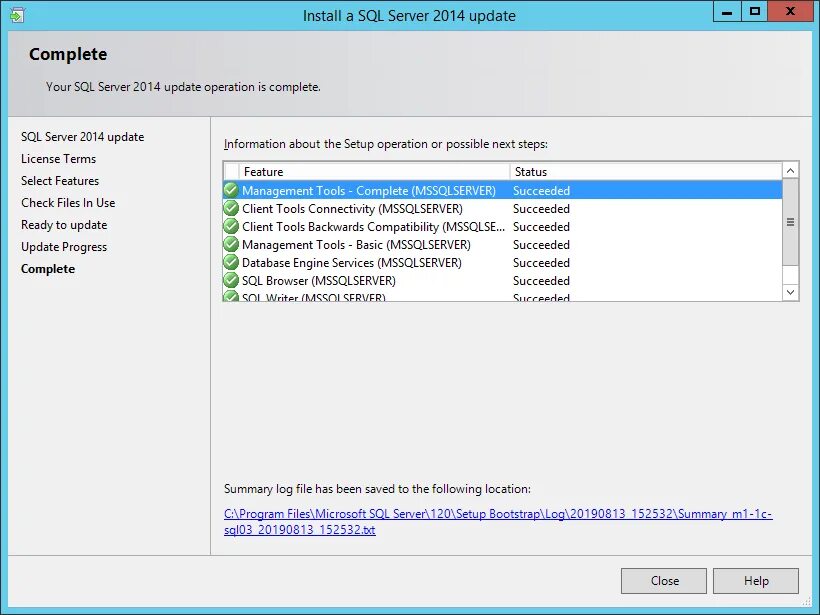Minimize the update installer window
Screen dimensions: 820x615
point(727,12)
